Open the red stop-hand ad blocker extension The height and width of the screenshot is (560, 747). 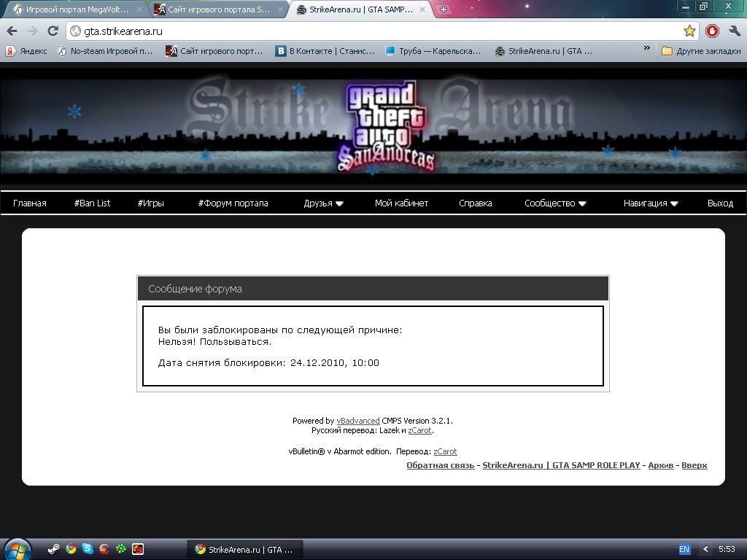click(x=712, y=31)
